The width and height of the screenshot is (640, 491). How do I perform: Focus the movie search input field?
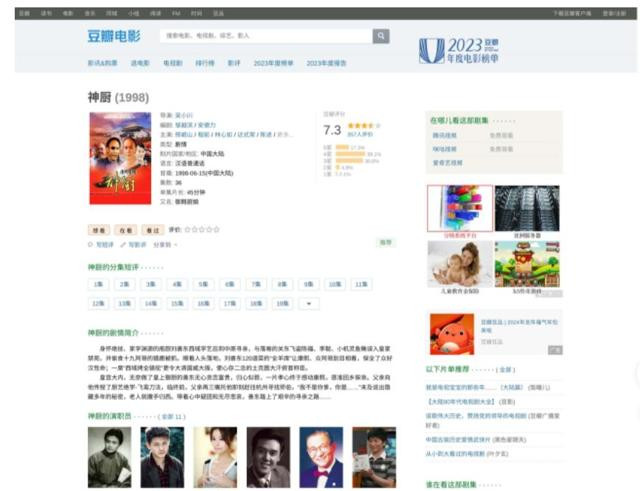point(266,36)
